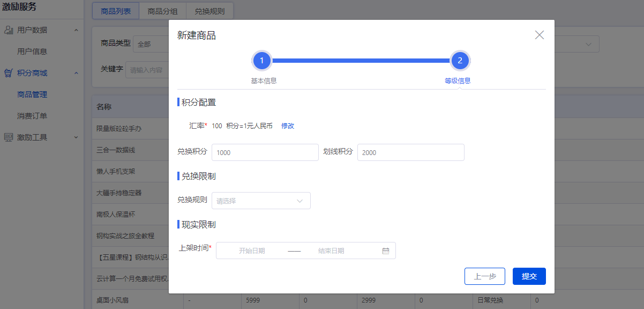
Task: Close the 新建商品 dialog with X icon
Action: 539,35
